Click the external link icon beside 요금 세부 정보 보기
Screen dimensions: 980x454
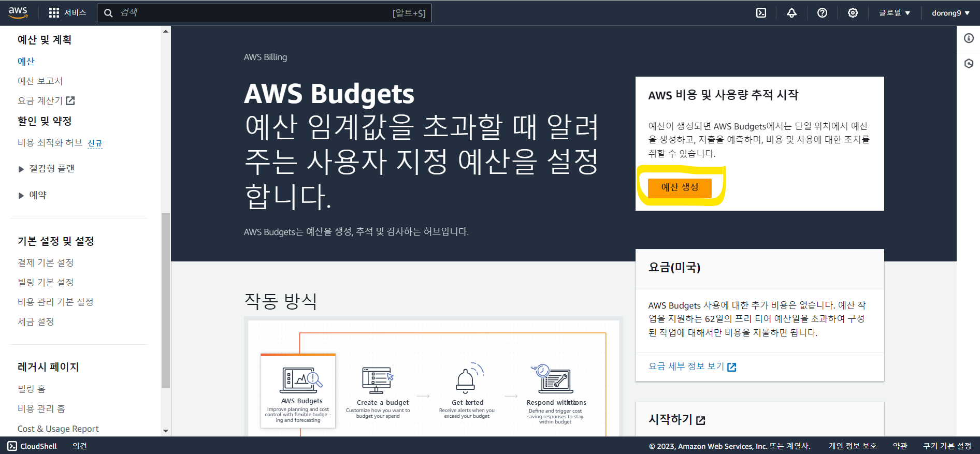pyautogui.click(x=732, y=367)
